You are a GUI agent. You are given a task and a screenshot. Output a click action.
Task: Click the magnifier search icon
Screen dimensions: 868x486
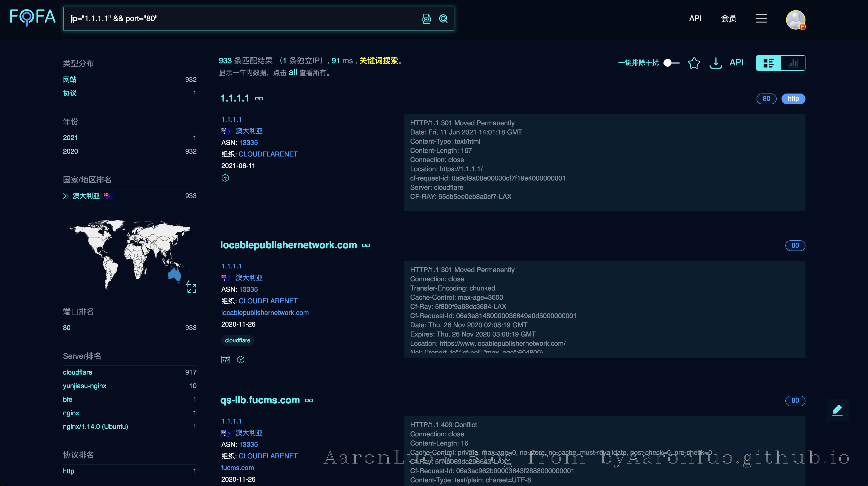click(x=443, y=19)
